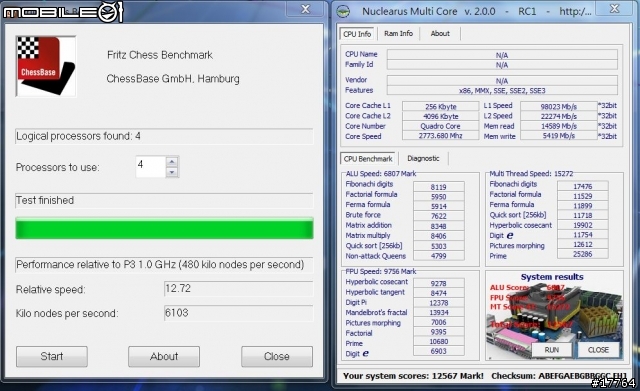Click ALU Fibonachi digits value 8119
The image size is (640, 391).
(x=438, y=187)
